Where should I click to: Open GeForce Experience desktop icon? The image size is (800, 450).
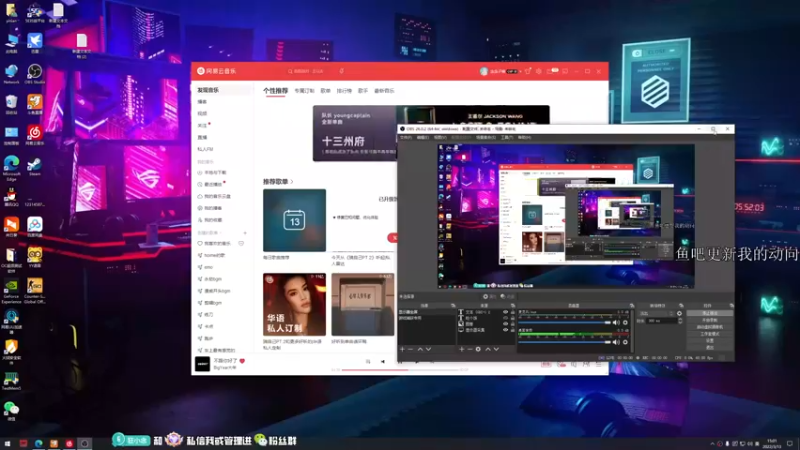[11, 291]
